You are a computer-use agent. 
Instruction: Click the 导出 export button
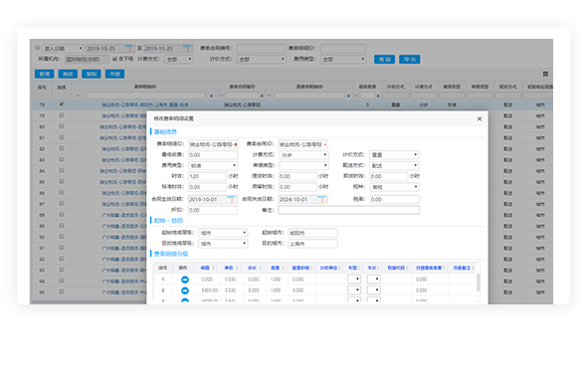click(410, 60)
